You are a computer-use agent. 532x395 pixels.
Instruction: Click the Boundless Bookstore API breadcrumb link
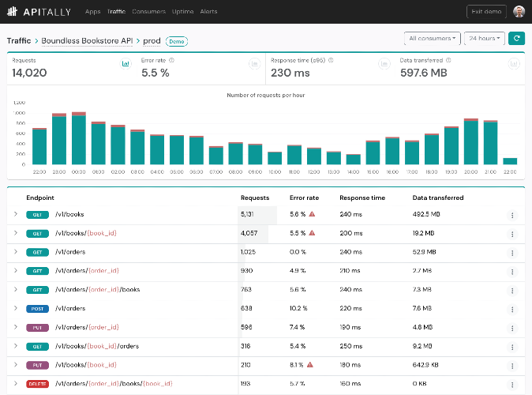click(x=87, y=41)
